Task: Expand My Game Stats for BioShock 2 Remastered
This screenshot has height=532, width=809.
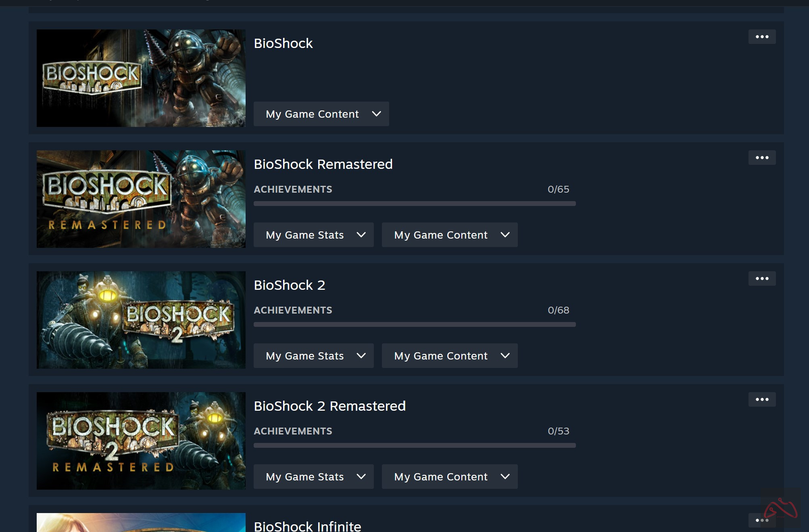Action: point(313,477)
